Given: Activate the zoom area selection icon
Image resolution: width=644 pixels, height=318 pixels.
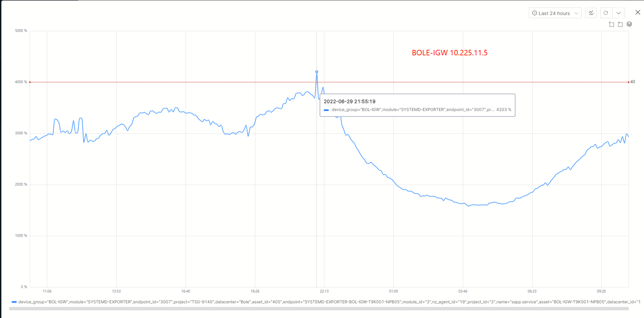Looking at the screenshot, I should pos(612,24).
